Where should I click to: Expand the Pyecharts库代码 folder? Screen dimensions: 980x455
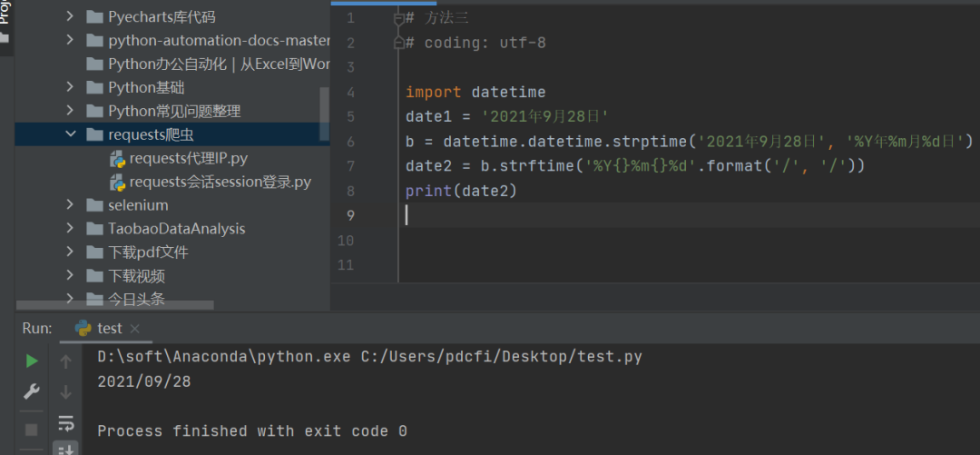pyautogui.click(x=71, y=17)
